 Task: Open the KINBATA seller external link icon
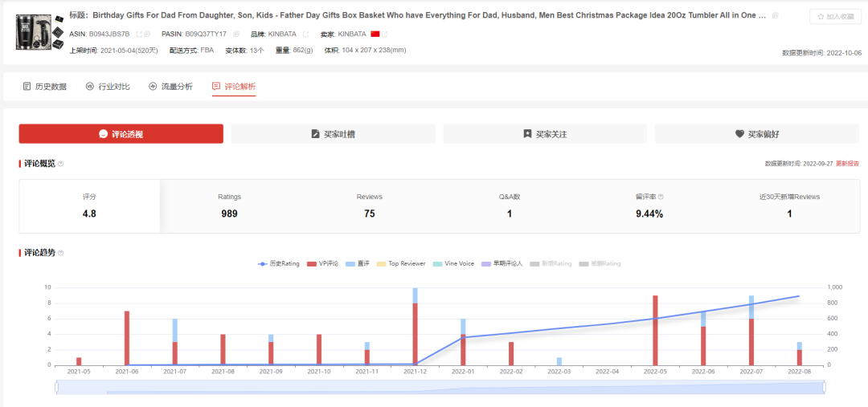[x=384, y=34]
